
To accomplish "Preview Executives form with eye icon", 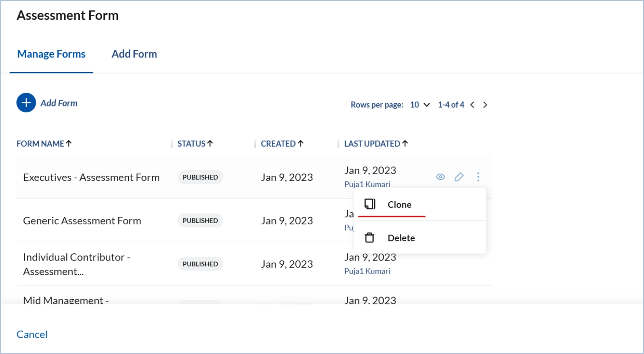I will point(440,177).
